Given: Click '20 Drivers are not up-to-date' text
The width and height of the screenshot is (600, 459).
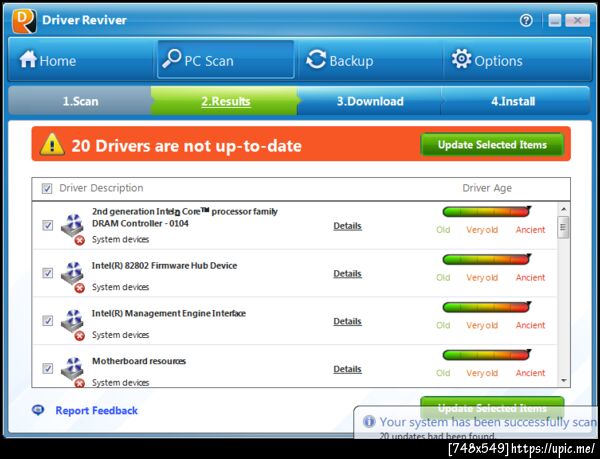Looking at the screenshot, I should click(186, 146).
